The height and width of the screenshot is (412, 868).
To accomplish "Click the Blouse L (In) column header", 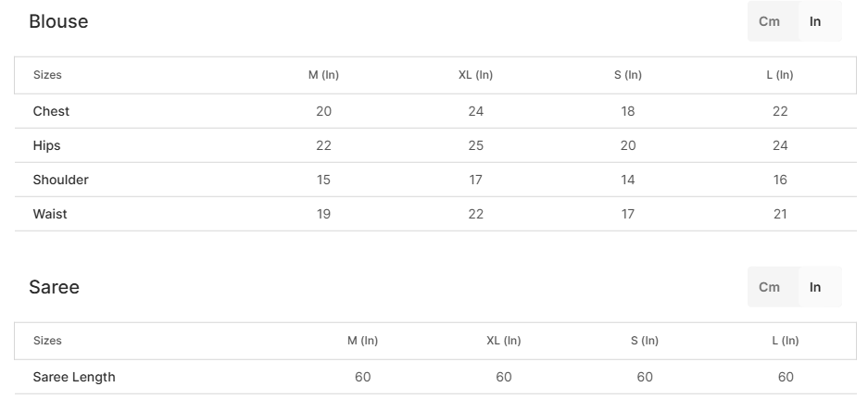I will (779, 75).
